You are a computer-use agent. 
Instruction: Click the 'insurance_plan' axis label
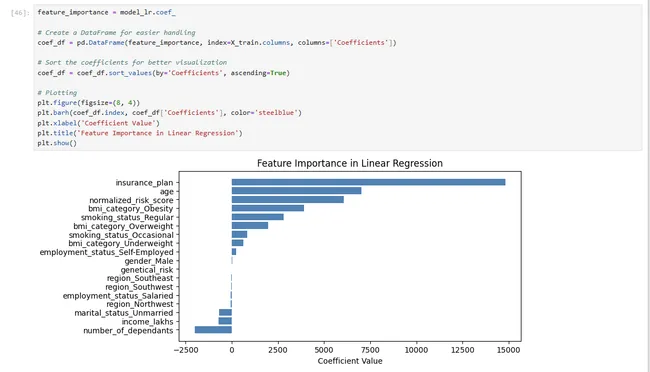pyautogui.click(x=144, y=183)
